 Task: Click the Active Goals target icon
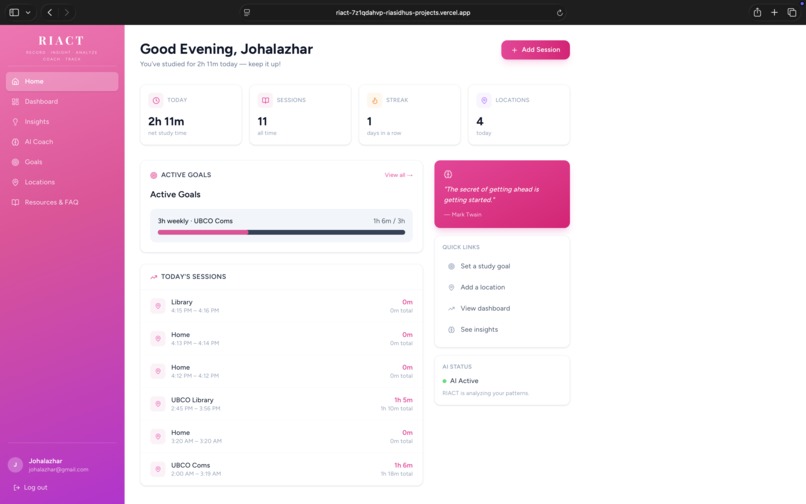click(x=153, y=175)
